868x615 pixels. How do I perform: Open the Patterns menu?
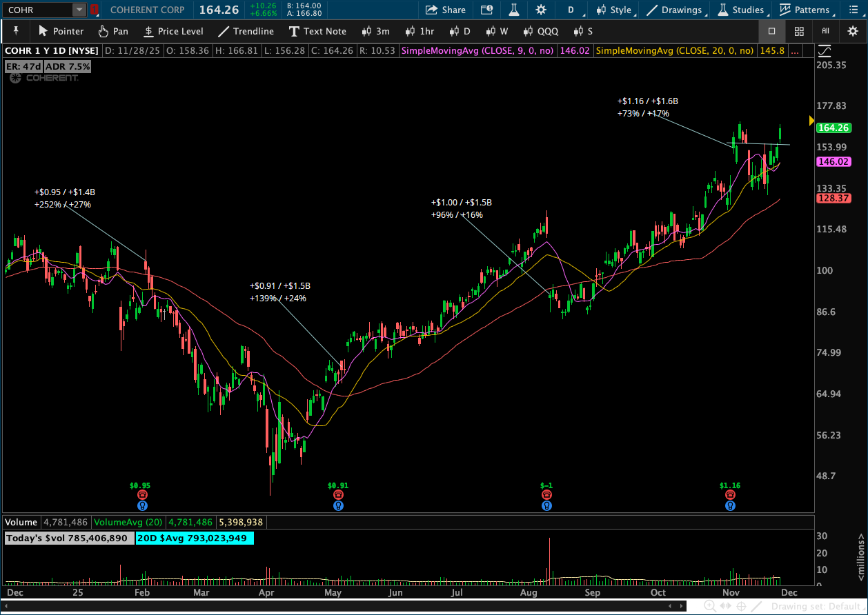(x=805, y=10)
